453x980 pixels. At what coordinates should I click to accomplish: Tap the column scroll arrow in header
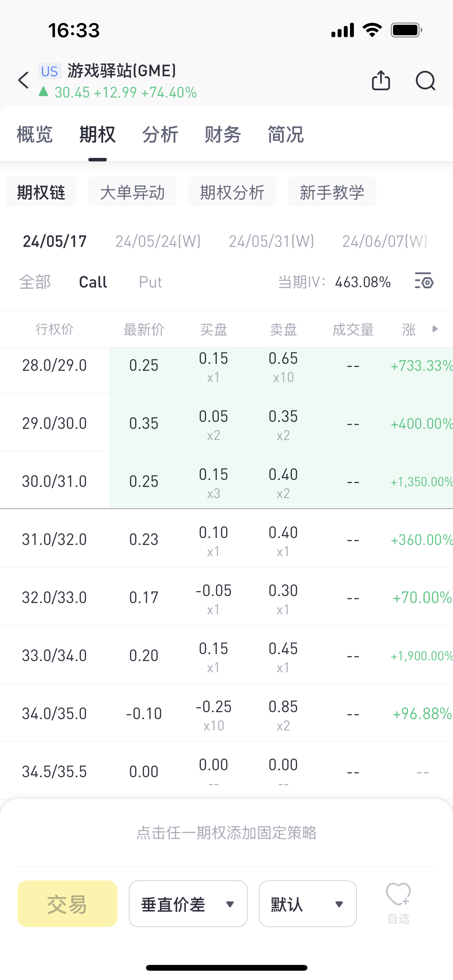pyautogui.click(x=435, y=329)
